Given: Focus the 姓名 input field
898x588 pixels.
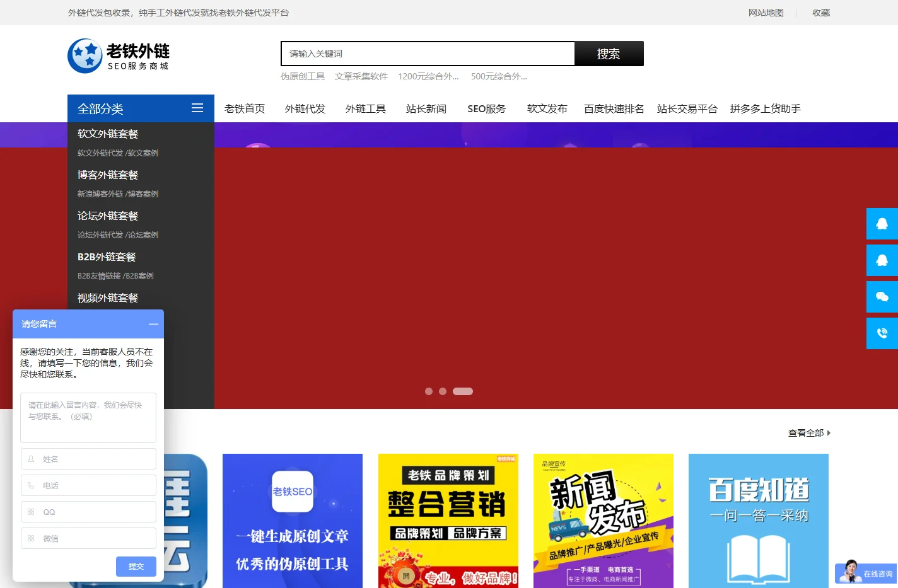Looking at the screenshot, I should point(88,459).
